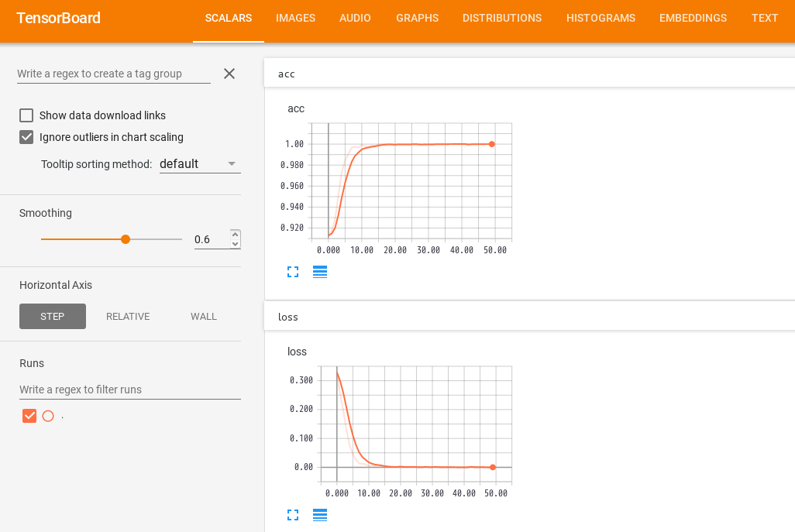The image size is (795, 532).
Task: Switch the horizontal axis to WALL
Action: point(203,316)
